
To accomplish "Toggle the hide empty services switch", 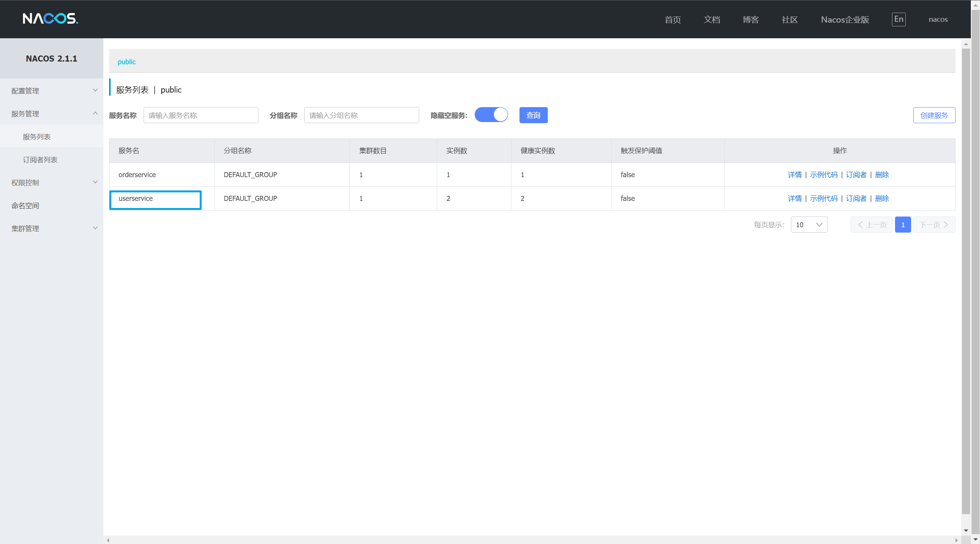I will 491,115.
